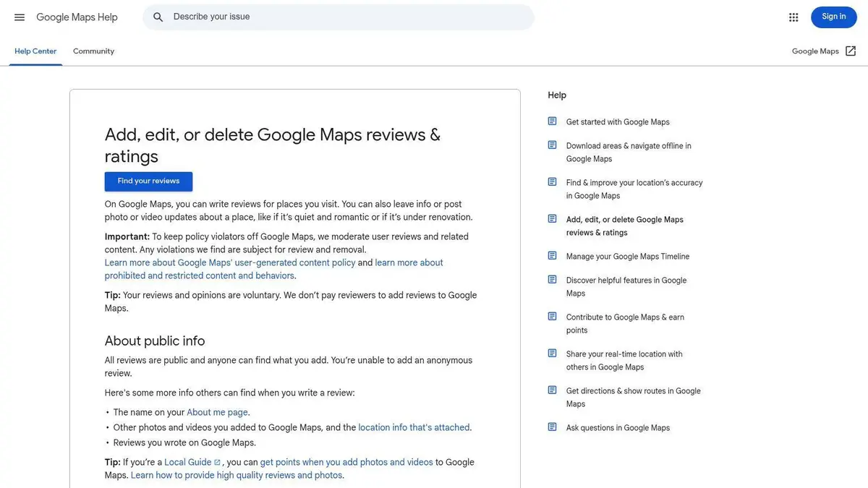Open Discover helpful features in Google Maps article
Screen dimensions: 868x488
(x=626, y=287)
